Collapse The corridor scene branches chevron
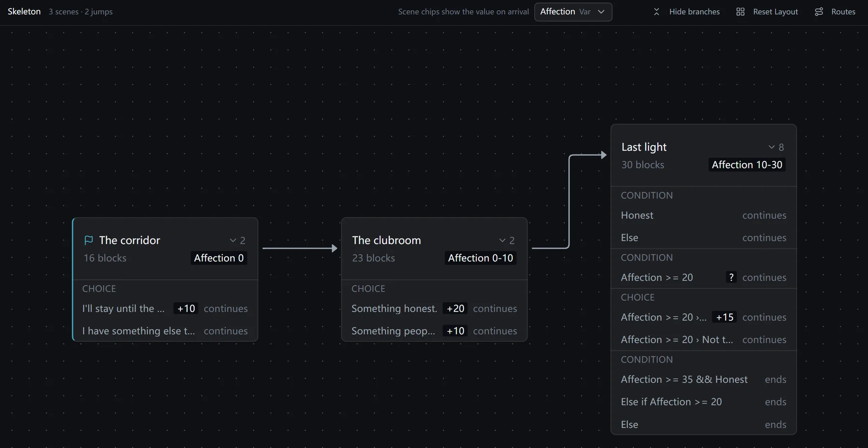The width and height of the screenshot is (868, 448). (x=233, y=240)
